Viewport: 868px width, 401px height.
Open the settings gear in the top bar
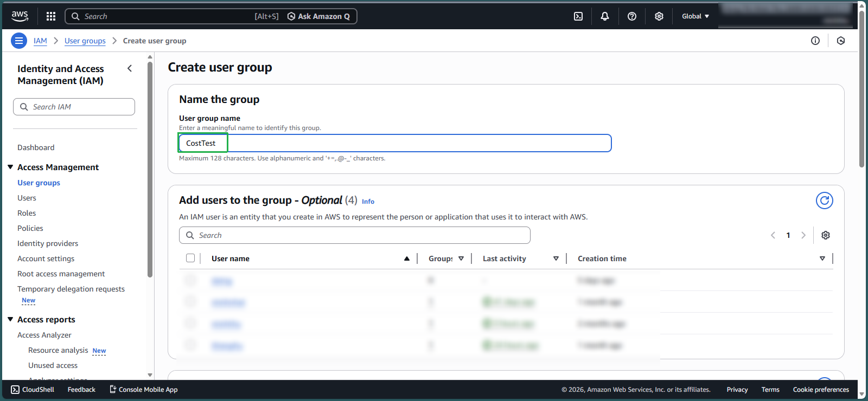(659, 16)
